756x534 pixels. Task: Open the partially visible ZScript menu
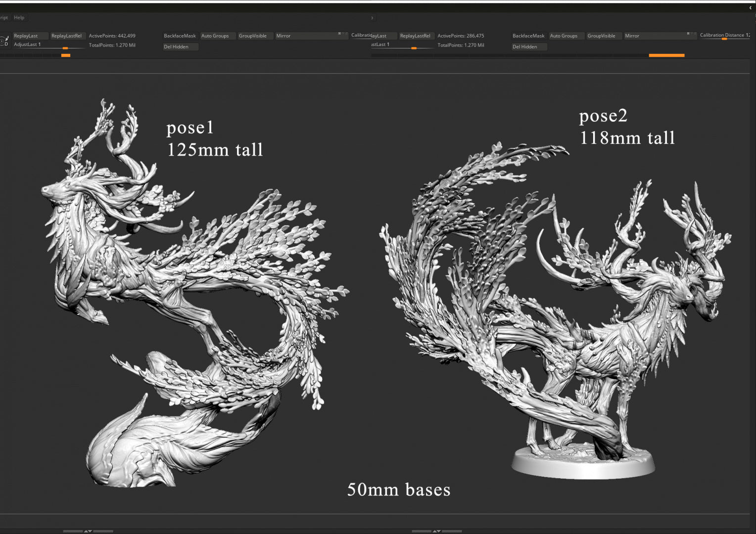(4, 18)
